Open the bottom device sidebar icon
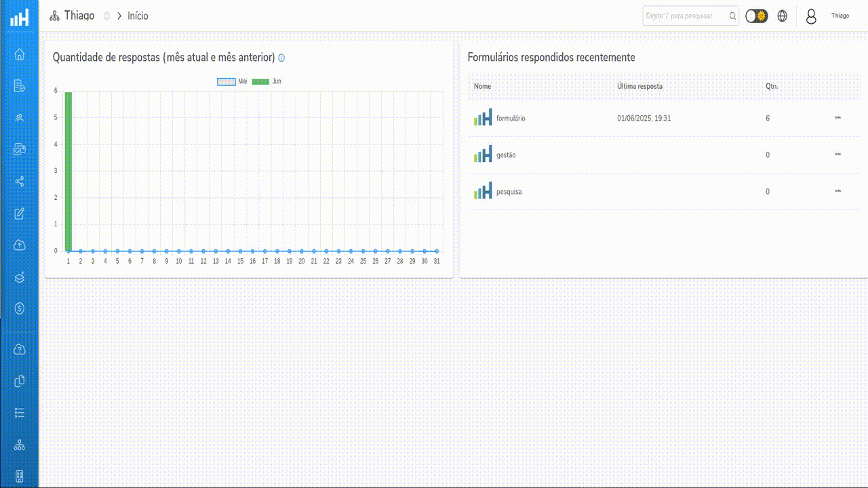Image resolution: width=868 pixels, height=488 pixels. coord(20,476)
